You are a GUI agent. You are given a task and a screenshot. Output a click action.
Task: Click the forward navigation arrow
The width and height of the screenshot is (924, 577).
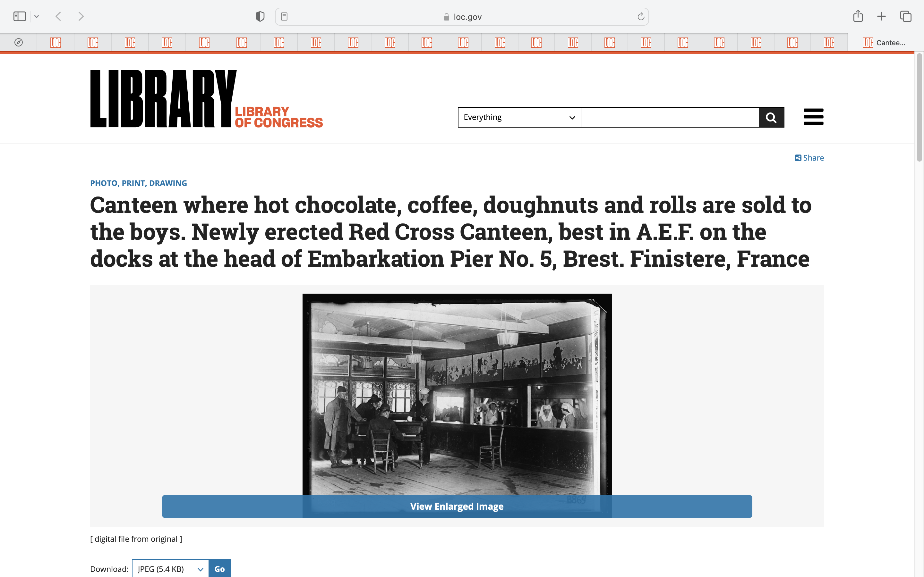click(x=81, y=16)
